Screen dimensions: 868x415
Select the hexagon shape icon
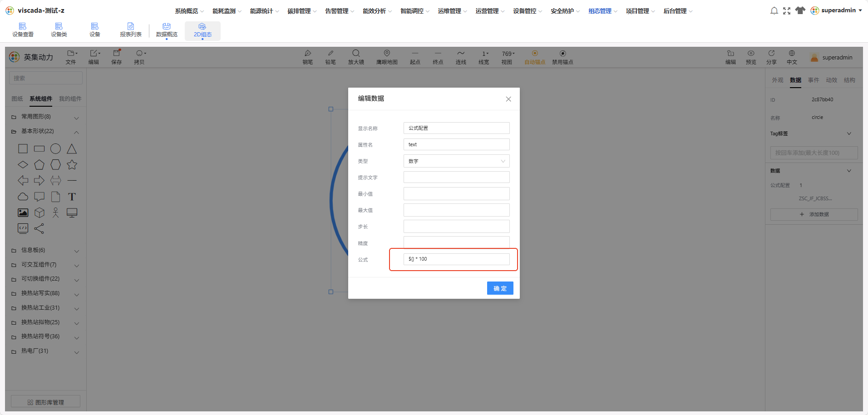point(55,165)
